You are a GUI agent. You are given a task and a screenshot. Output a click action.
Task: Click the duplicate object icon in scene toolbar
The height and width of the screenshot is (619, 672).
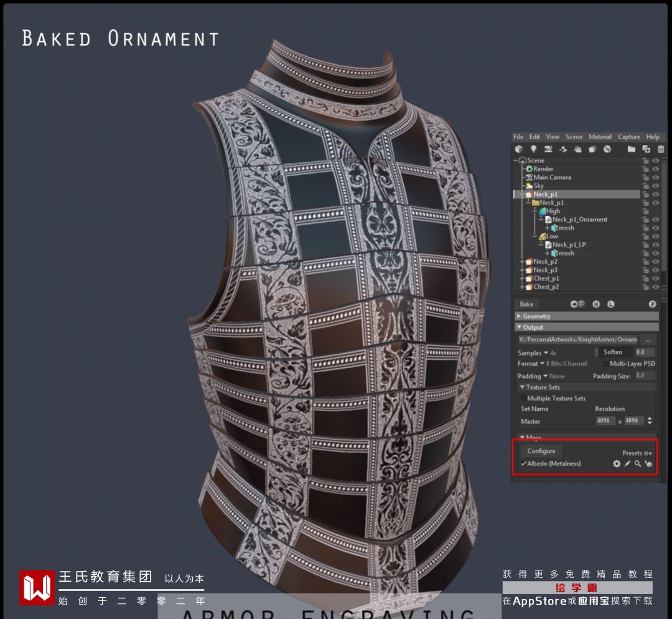coord(646,149)
